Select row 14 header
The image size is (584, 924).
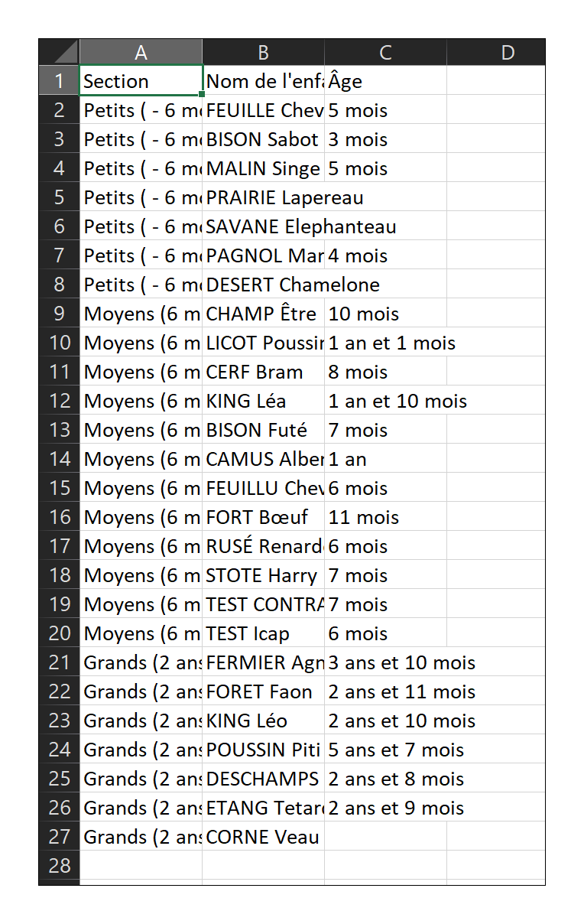(59, 459)
